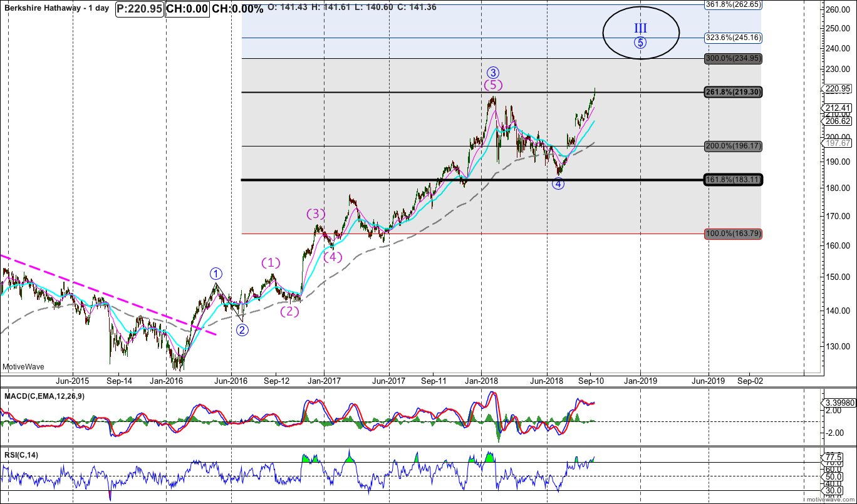This screenshot has height=504, width=857.
Task: Select the Jun-2015 date axis label
Action: point(72,379)
